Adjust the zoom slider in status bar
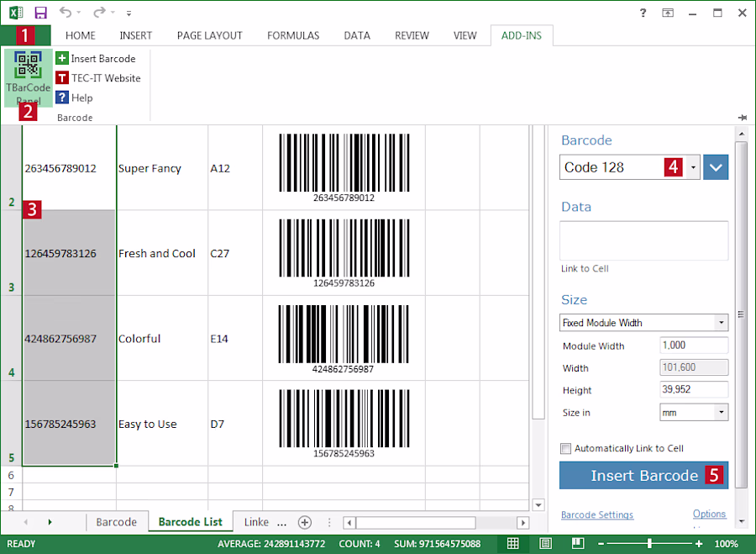 [649, 544]
